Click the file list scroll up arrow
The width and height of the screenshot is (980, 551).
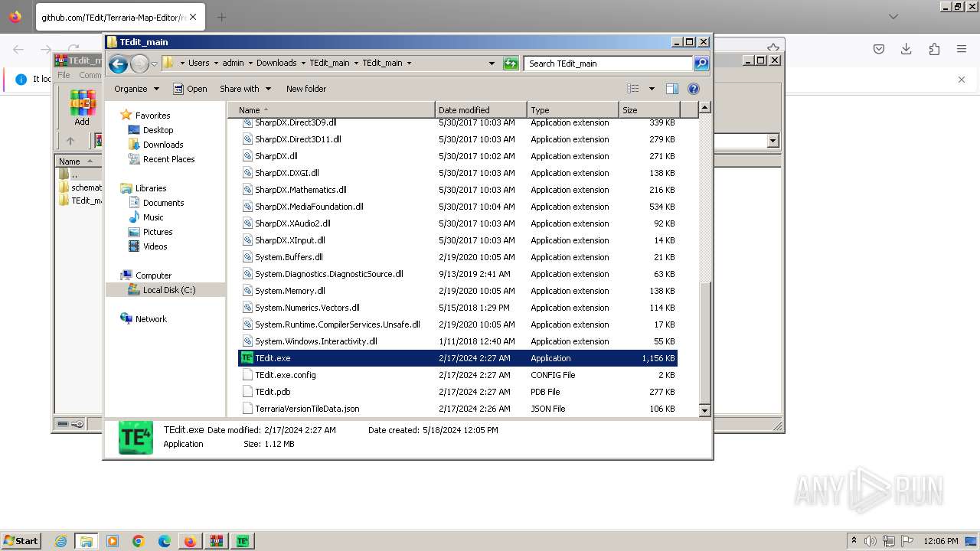pos(705,108)
